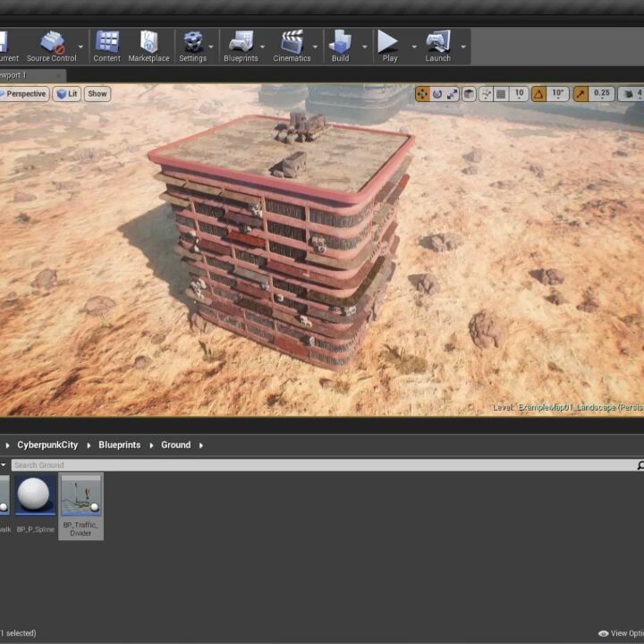The height and width of the screenshot is (644, 644).
Task: Change scale snap value 0.25
Action: (602, 94)
